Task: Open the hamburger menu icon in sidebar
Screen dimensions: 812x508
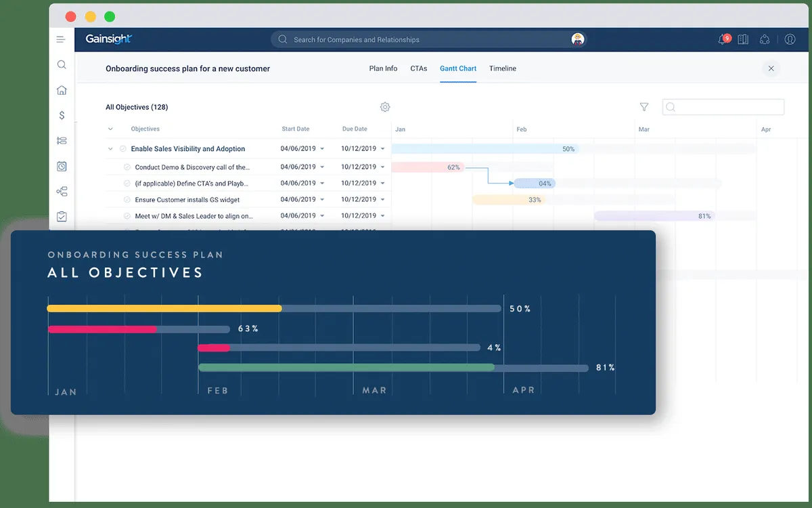Action: 61,39
